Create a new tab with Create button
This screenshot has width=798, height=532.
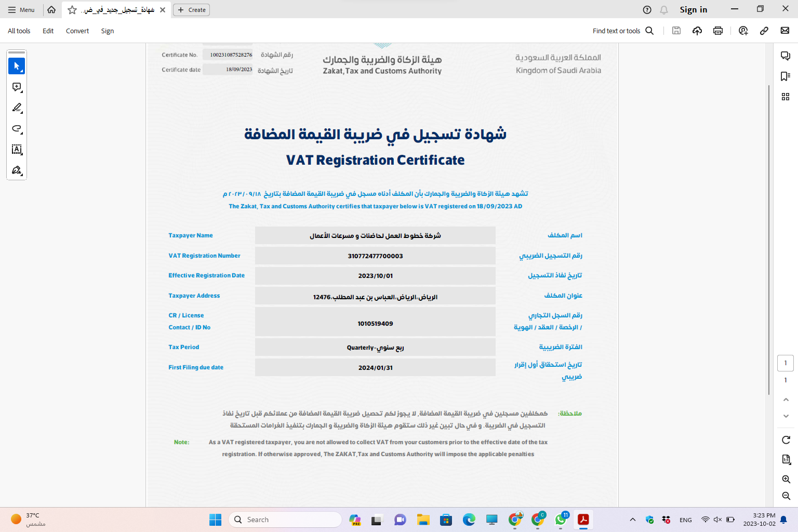point(192,10)
